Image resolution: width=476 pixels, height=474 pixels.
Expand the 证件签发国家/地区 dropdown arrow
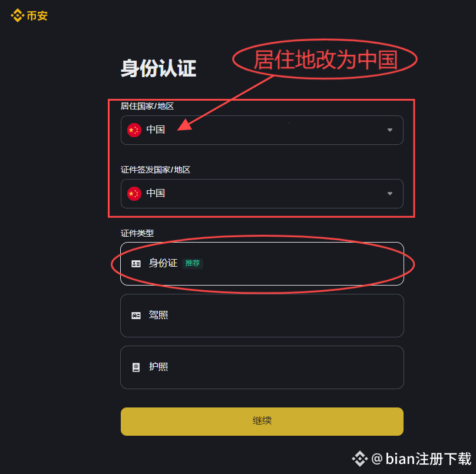390,194
